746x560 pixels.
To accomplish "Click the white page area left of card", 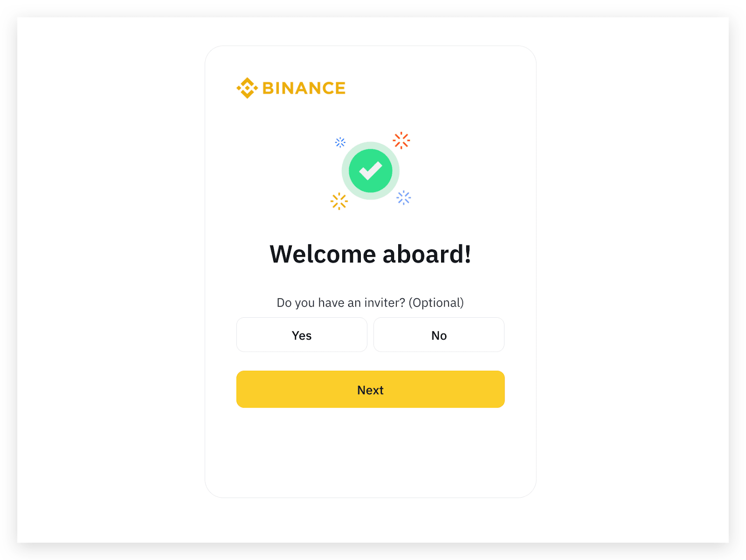I will click(x=111, y=280).
